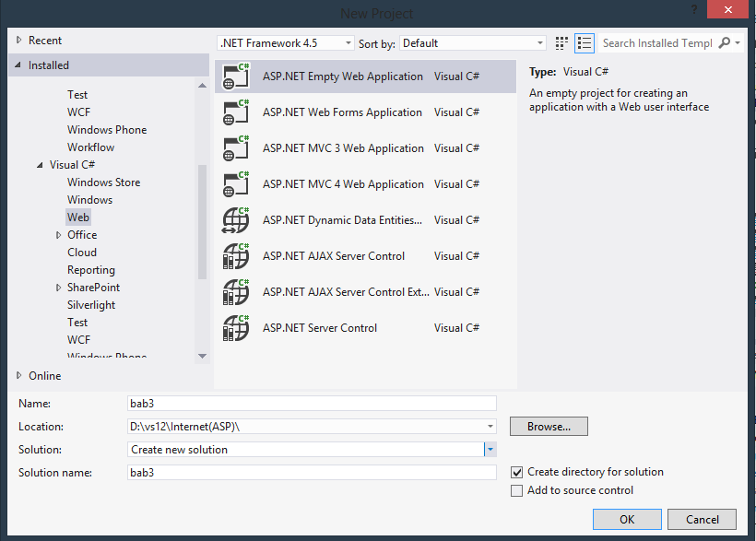Select the SharePoint category label
This screenshot has width=756, height=541.
pyautogui.click(x=93, y=288)
